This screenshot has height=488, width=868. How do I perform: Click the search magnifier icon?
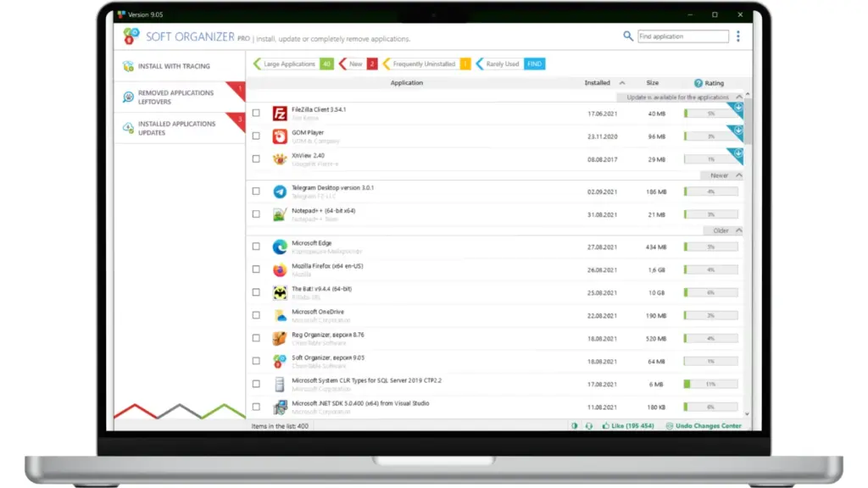coord(628,36)
